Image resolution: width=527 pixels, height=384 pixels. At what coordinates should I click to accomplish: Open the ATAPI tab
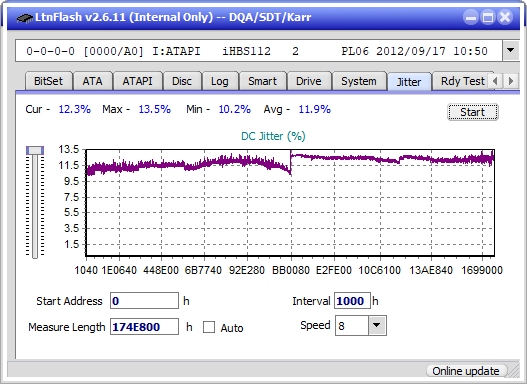137,81
